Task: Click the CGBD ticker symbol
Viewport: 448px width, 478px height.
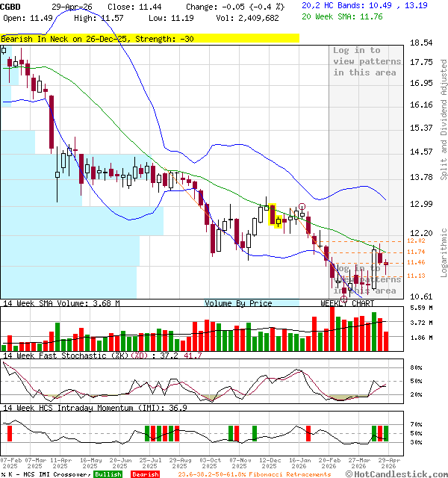Action: pos(11,6)
